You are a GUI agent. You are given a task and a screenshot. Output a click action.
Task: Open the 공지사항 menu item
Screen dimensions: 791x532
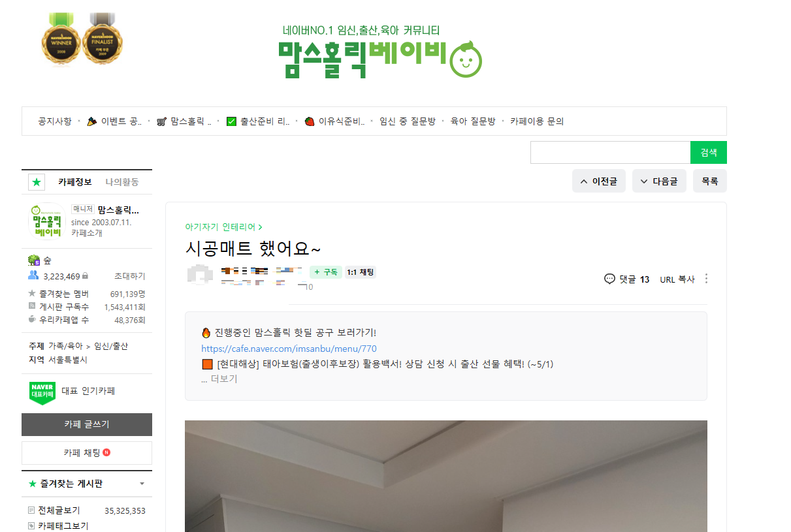coord(55,121)
